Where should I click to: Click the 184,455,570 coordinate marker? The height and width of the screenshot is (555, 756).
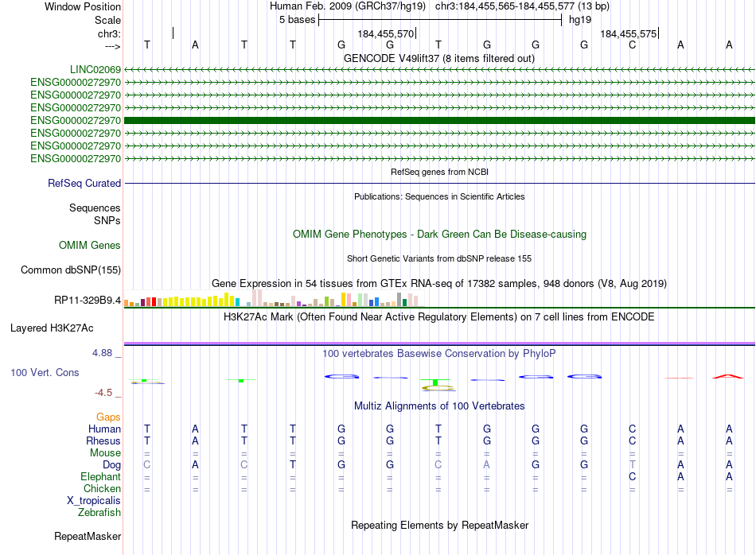tap(386, 33)
